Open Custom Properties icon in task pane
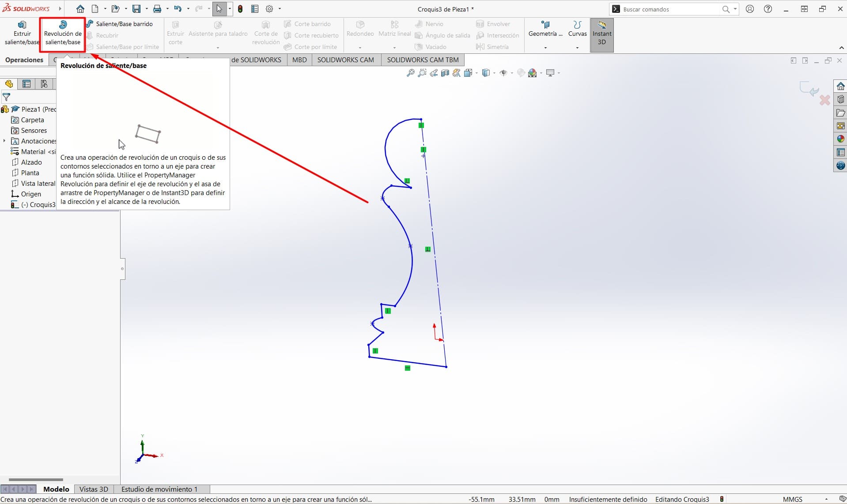 (x=840, y=152)
